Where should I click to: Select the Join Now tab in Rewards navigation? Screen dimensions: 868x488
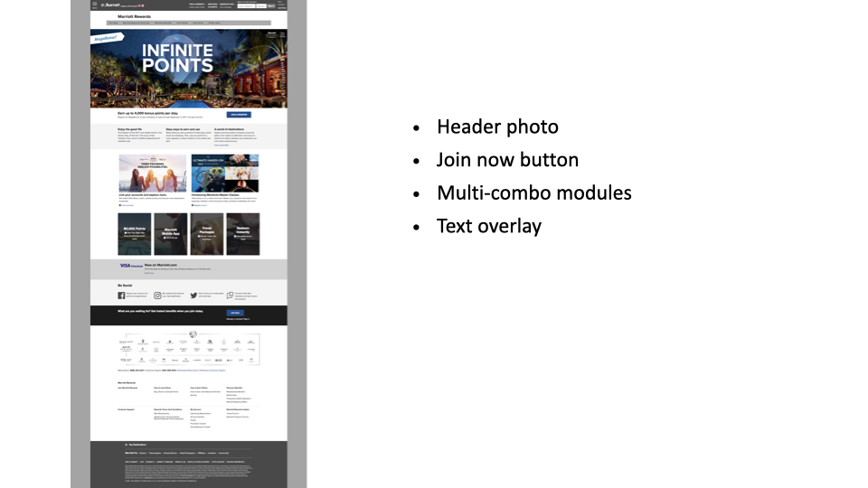coord(114,23)
